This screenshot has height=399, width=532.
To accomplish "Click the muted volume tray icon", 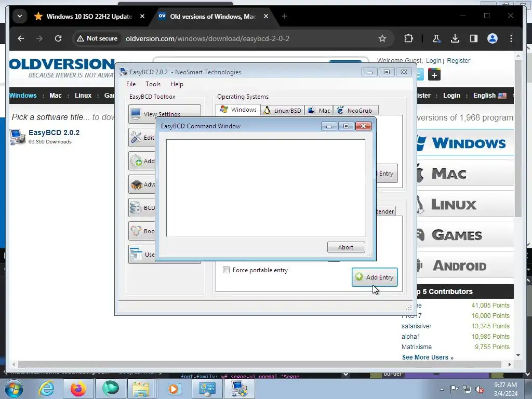I will pyautogui.click(x=480, y=389).
